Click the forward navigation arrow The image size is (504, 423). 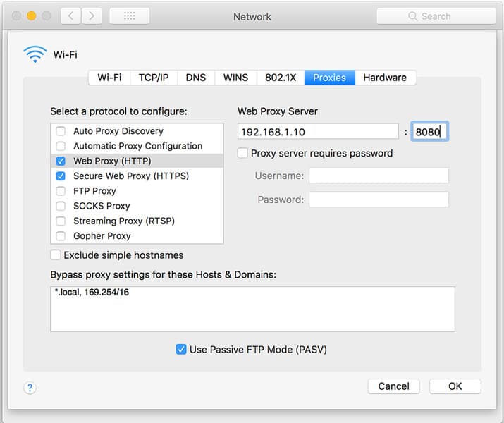(92, 16)
